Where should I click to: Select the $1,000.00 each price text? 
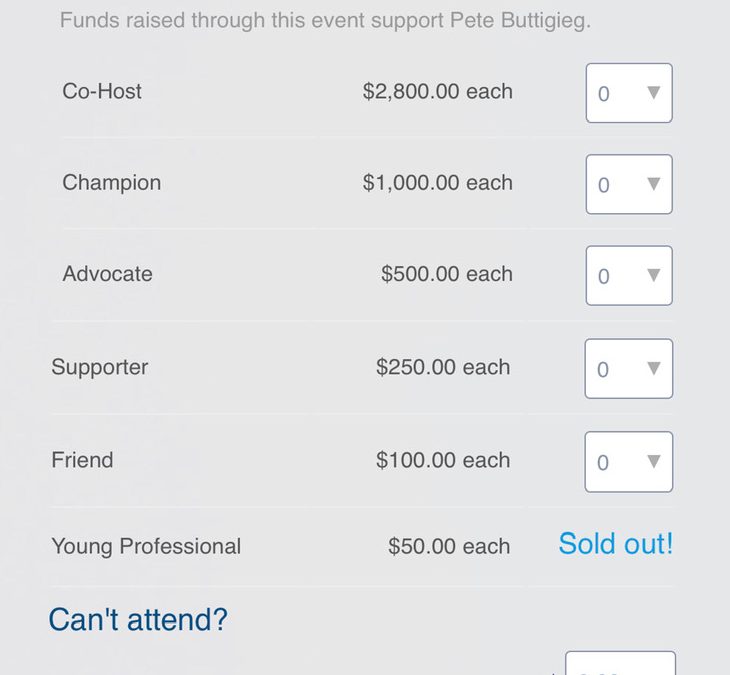tap(437, 182)
